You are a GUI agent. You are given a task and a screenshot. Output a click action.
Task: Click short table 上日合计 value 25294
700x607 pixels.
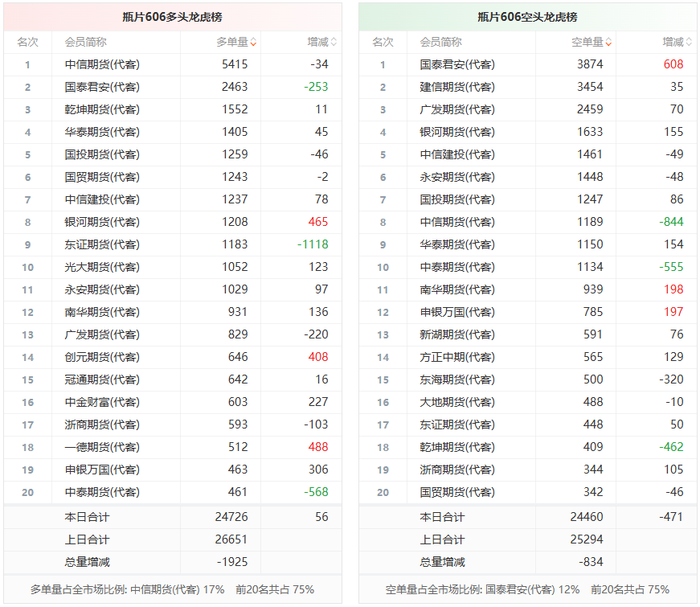click(587, 539)
